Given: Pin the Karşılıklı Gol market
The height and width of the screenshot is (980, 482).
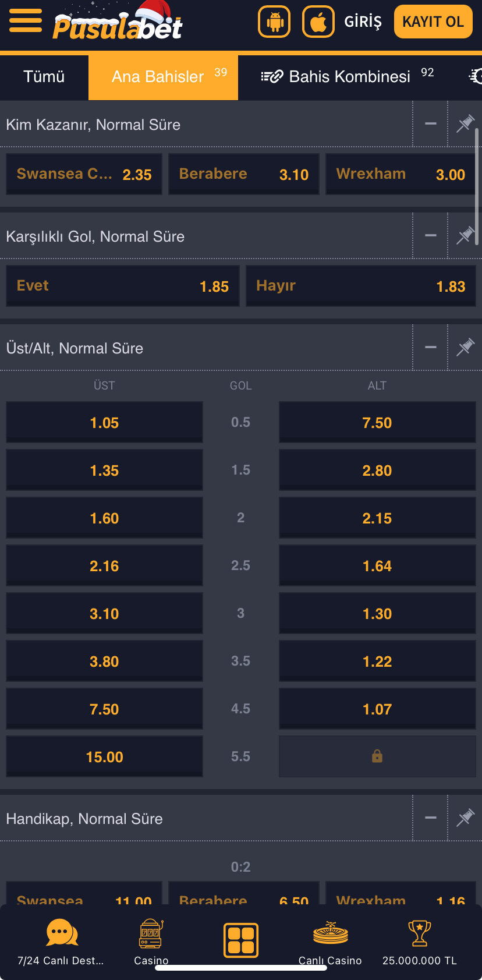Looking at the screenshot, I should (x=465, y=235).
